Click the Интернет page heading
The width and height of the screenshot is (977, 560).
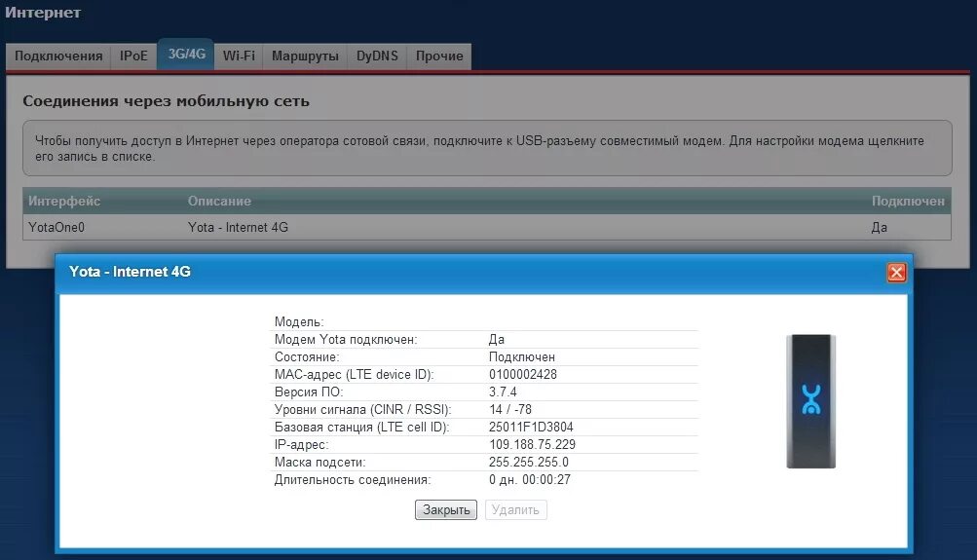coord(43,13)
